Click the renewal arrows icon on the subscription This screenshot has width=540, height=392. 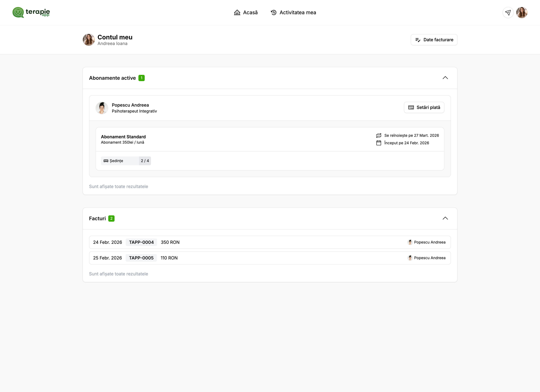pos(379,136)
